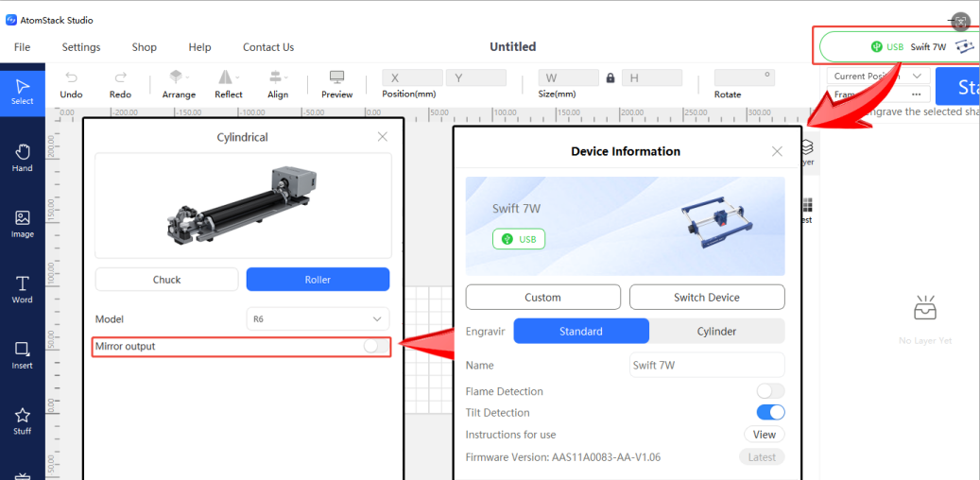The image size is (980, 480).
Task: Click the Undo arrow
Action: (x=71, y=77)
